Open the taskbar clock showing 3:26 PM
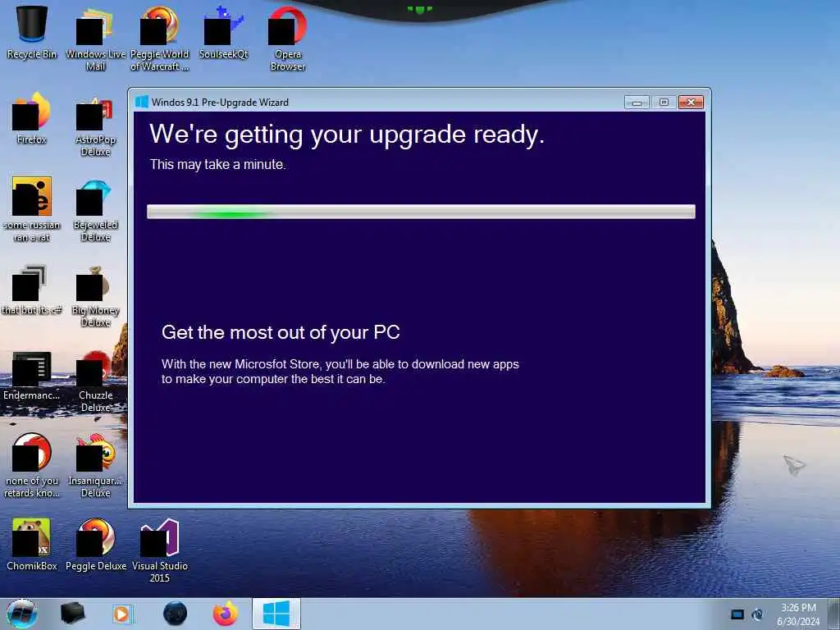 point(798,614)
